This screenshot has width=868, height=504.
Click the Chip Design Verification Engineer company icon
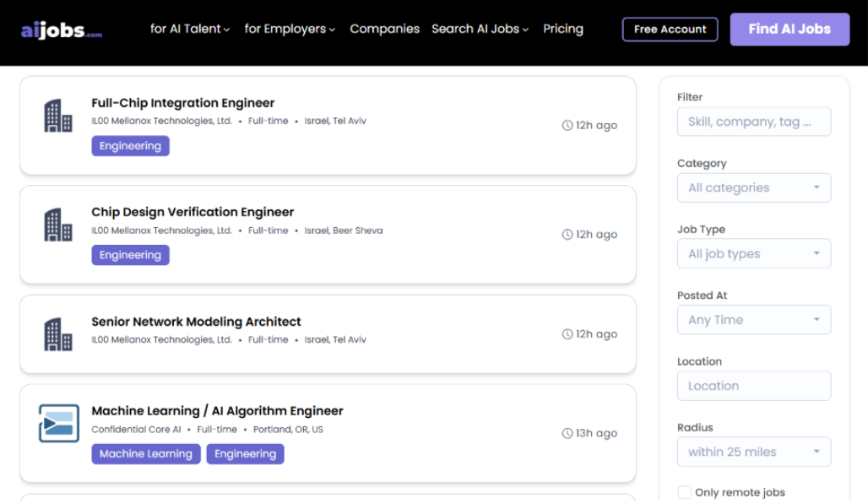58,225
